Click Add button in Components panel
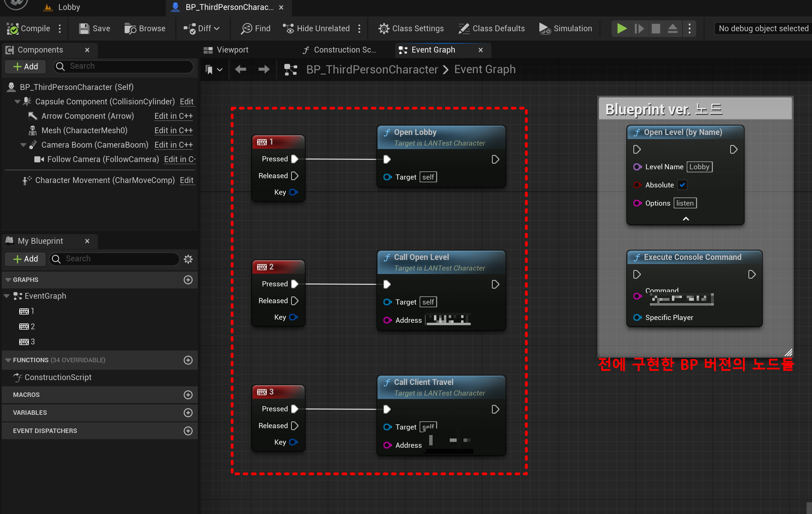The height and width of the screenshot is (514, 812). pyautogui.click(x=25, y=67)
